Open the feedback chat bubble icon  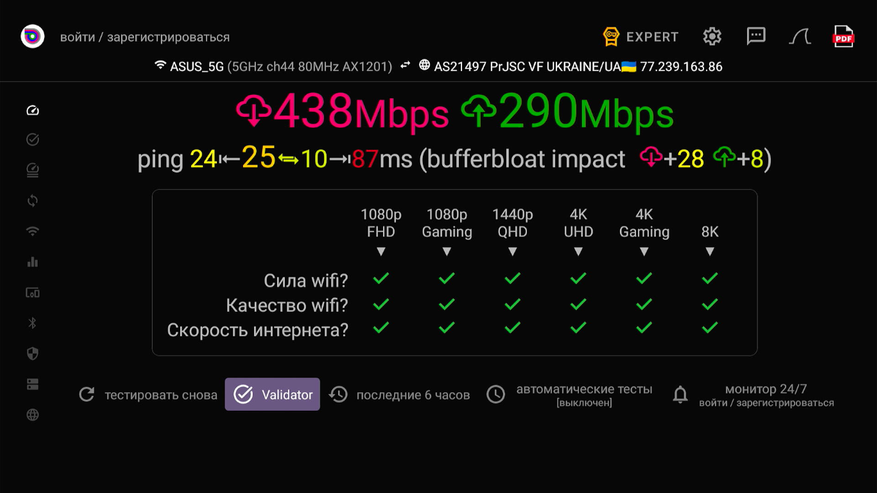(756, 36)
